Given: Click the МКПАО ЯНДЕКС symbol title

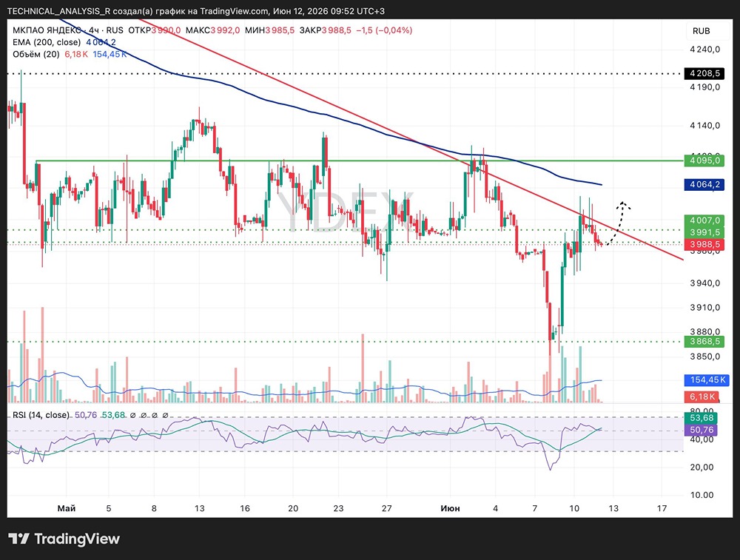Looking at the screenshot, I should [x=47, y=30].
